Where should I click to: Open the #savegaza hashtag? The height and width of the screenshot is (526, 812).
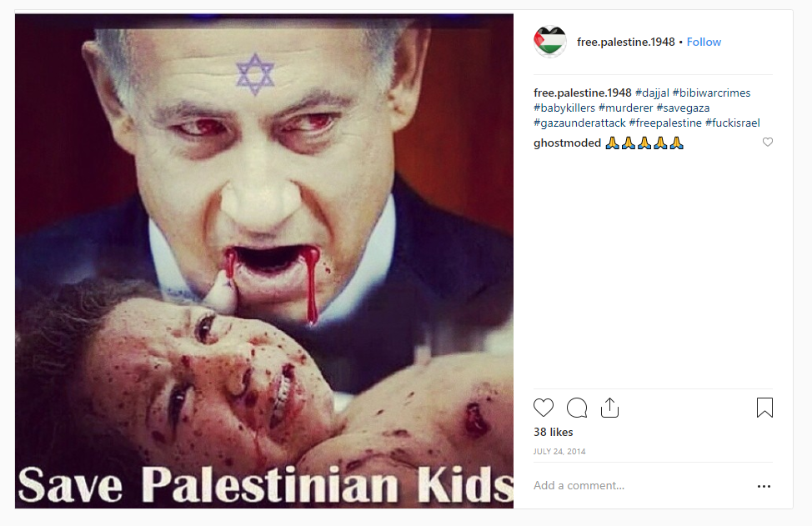coord(683,108)
